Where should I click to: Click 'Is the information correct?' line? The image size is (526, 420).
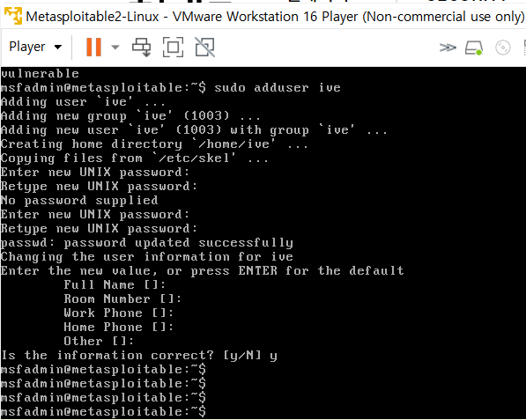coord(139,356)
